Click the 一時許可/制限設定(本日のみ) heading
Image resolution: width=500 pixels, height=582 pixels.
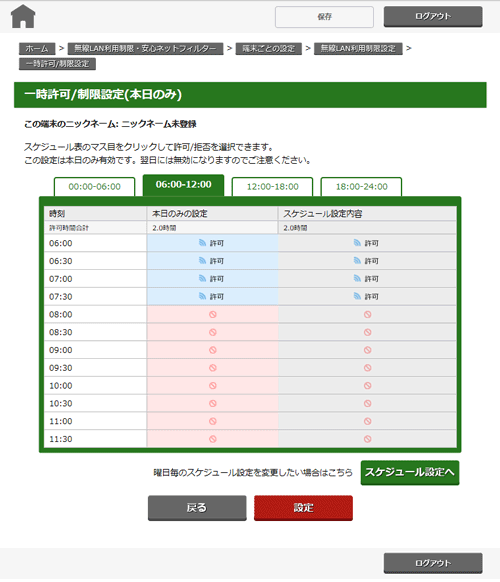point(103,95)
